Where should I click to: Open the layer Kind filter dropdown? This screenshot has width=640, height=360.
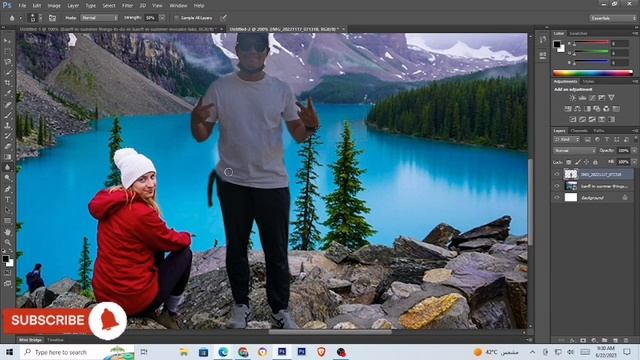[567, 140]
